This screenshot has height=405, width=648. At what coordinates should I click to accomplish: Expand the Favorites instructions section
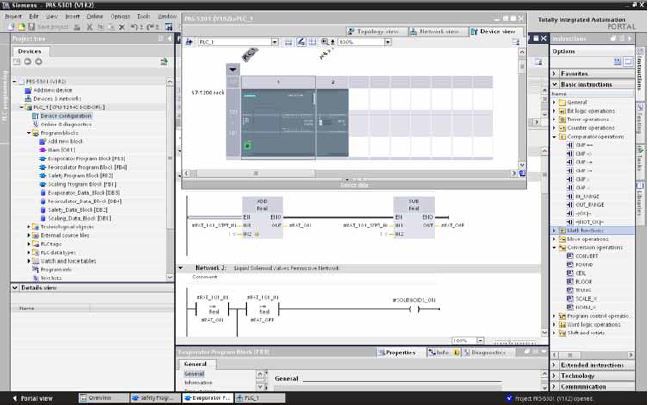pyautogui.click(x=554, y=73)
